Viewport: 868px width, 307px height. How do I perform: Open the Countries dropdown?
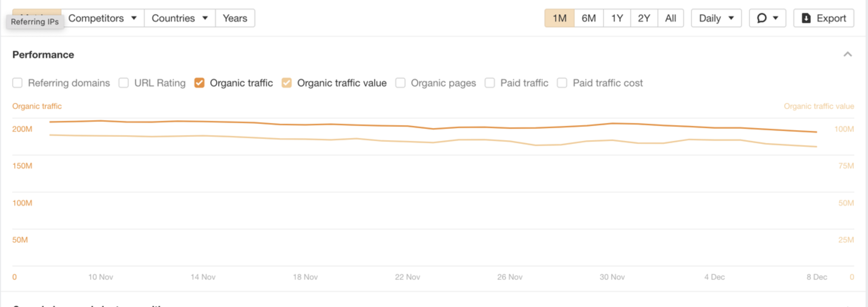point(179,18)
